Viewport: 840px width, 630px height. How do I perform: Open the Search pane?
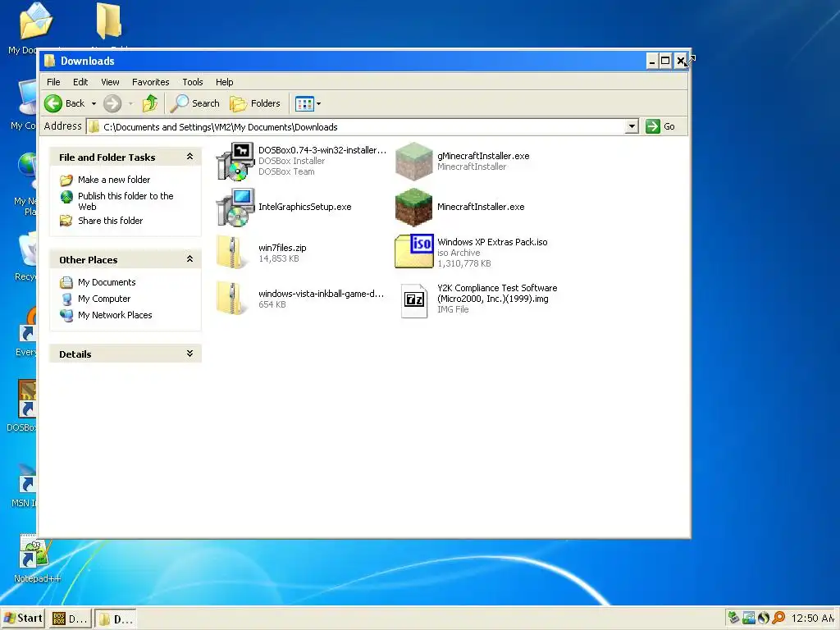click(x=195, y=103)
